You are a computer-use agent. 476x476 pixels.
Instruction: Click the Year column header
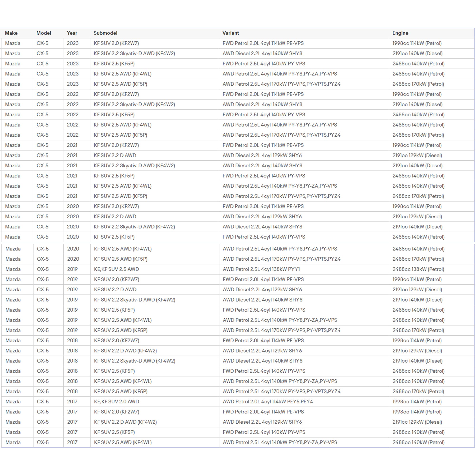click(x=72, y=33)
